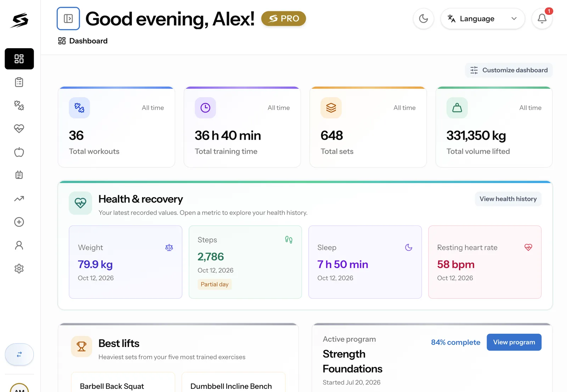The width and height of the screenshot is (567, 392).
Task: Click the 331,350 kg value
Action: (x=476, y=135)
